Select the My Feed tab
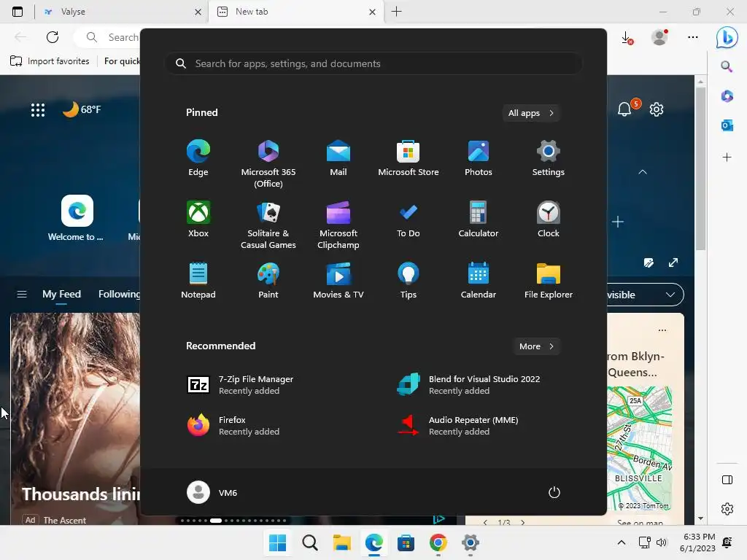The width and height of the screenshot is (747, 560). pyautogui.click(x=61, y=294)
